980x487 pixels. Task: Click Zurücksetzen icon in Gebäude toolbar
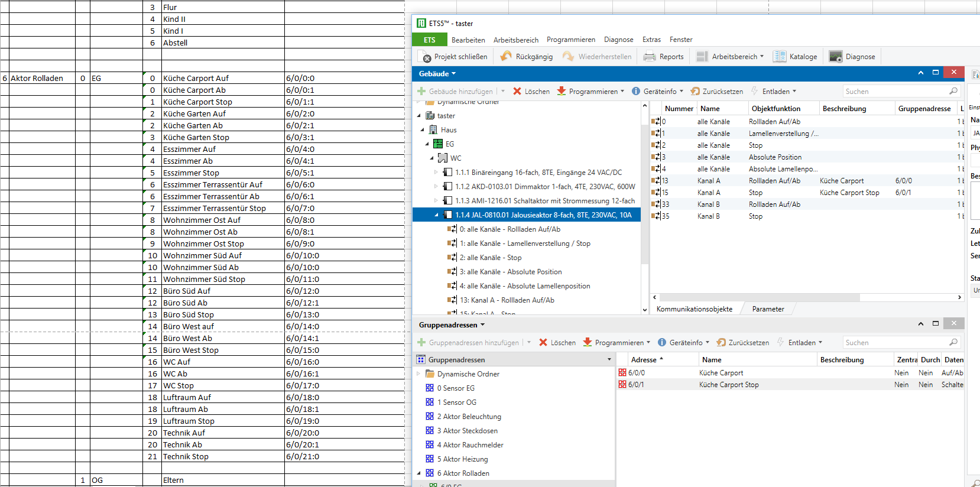tap(695, 92)
